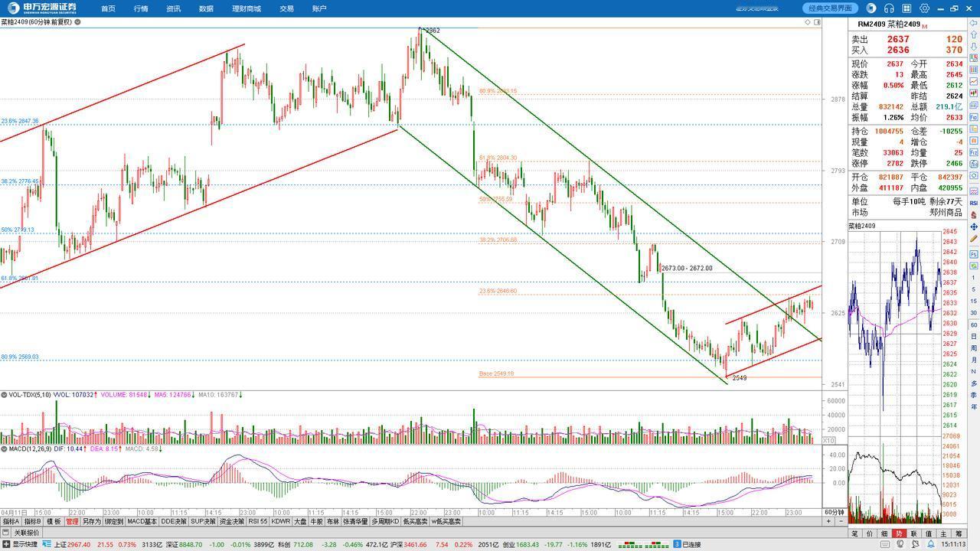Image resolution: width=980 pixels, height=551 pixels.
Task: Apply the 多周期KD template
Action: coord(385,521)
